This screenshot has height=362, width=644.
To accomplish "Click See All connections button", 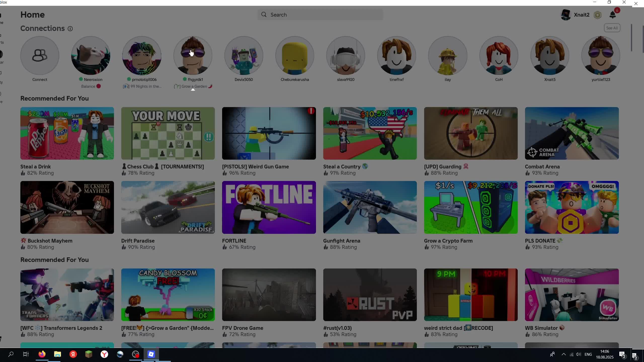I will [612, 28].
